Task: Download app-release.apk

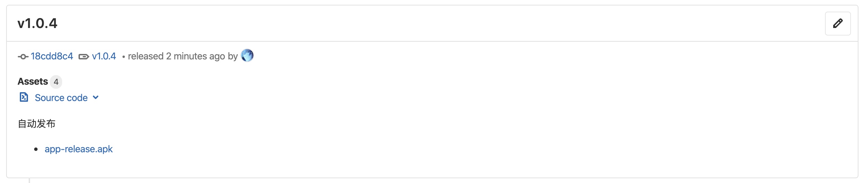Action: 79,149
